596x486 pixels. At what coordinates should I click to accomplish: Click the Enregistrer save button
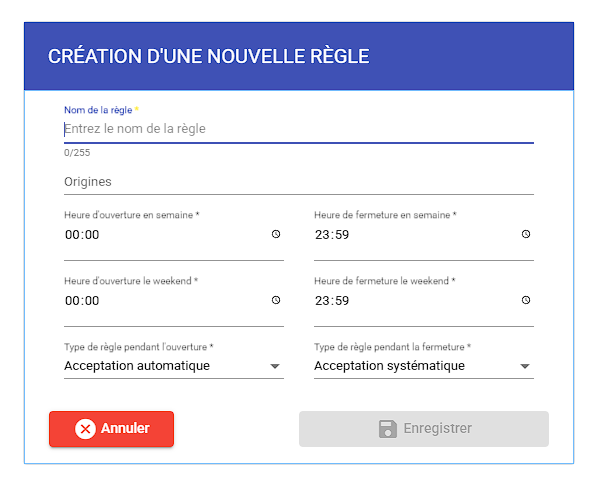coord(424,429)
